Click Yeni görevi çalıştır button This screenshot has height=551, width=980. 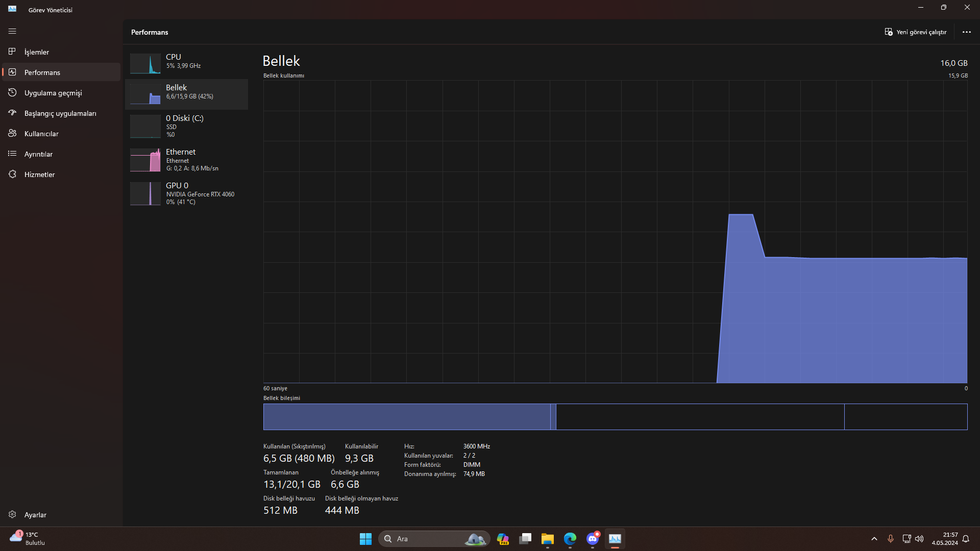click(916, 32)
